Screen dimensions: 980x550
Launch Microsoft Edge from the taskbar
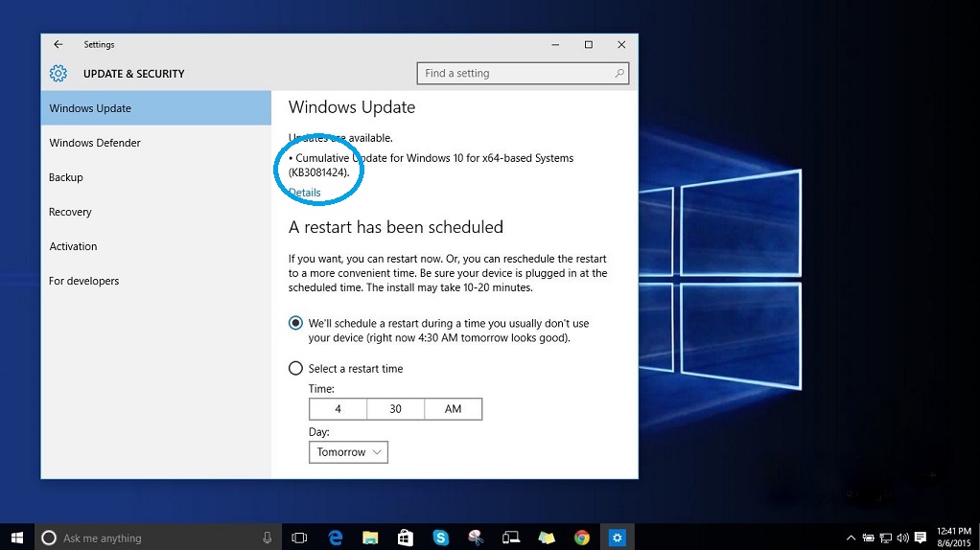335,538
